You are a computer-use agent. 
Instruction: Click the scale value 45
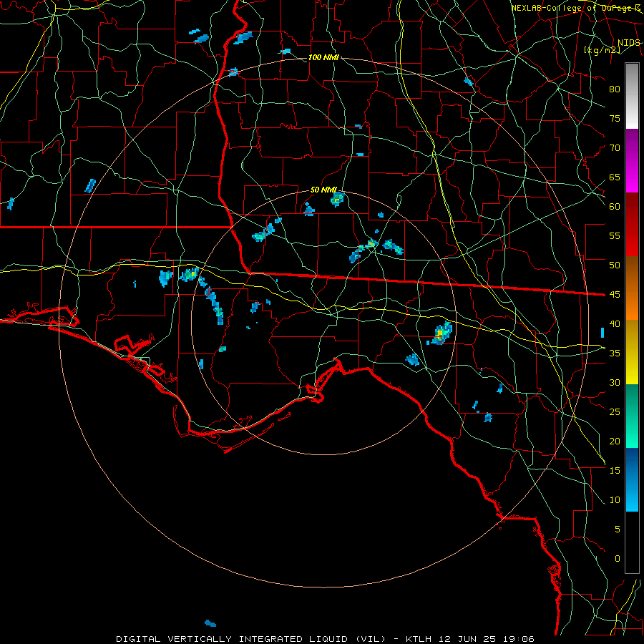(x=615, y=295)
